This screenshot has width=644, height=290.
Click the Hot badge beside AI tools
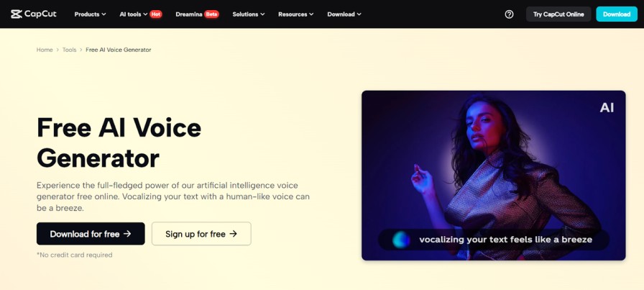pyautogui.click(x=156, y=14)
